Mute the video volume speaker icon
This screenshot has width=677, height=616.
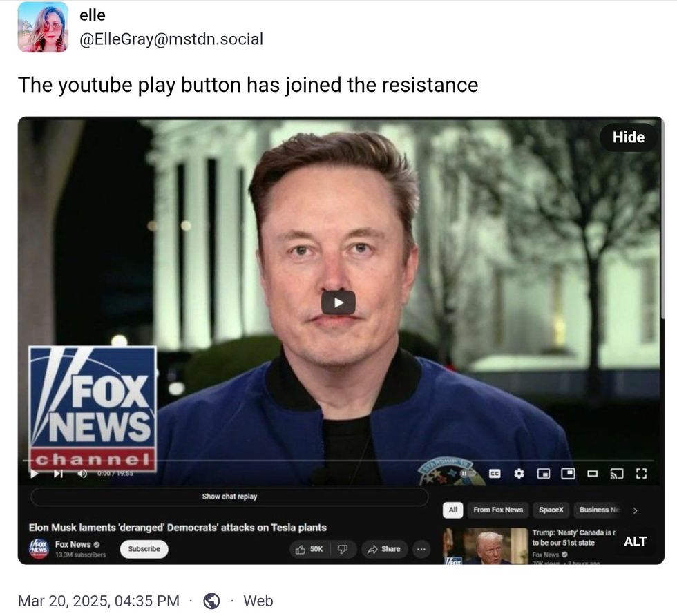pyautogui.click(x=82, y=474)
